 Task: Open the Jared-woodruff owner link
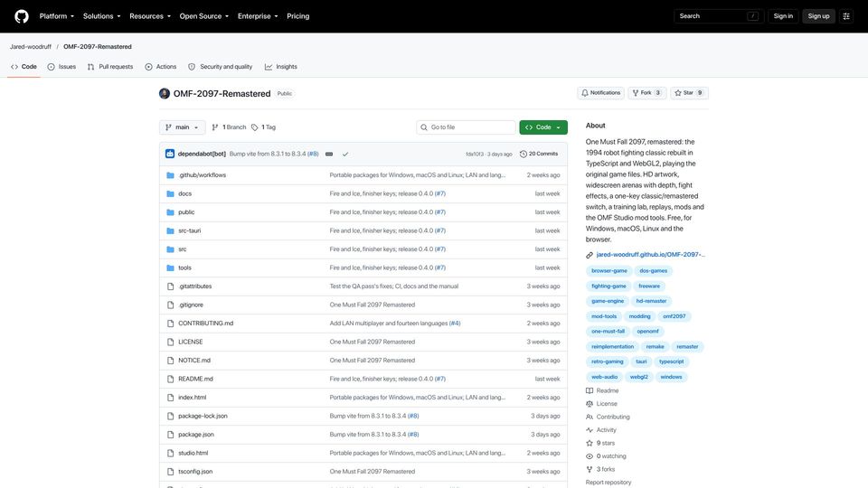[31, 46]
